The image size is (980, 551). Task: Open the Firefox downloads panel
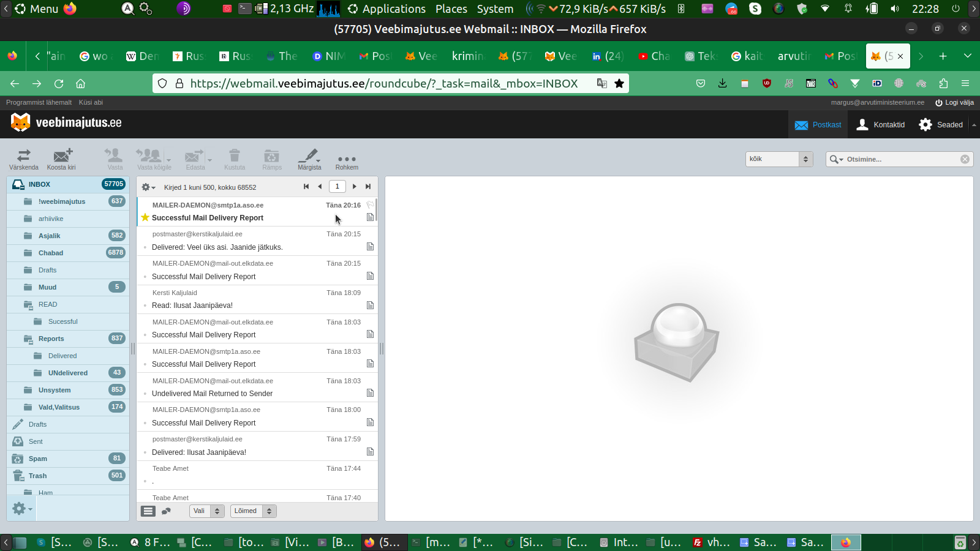pos(723,83)
